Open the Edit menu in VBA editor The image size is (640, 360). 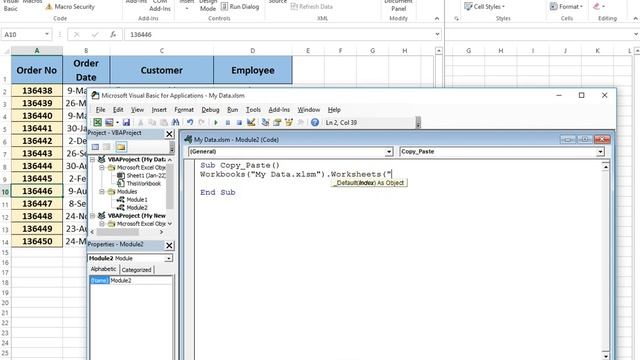point(118,110)
